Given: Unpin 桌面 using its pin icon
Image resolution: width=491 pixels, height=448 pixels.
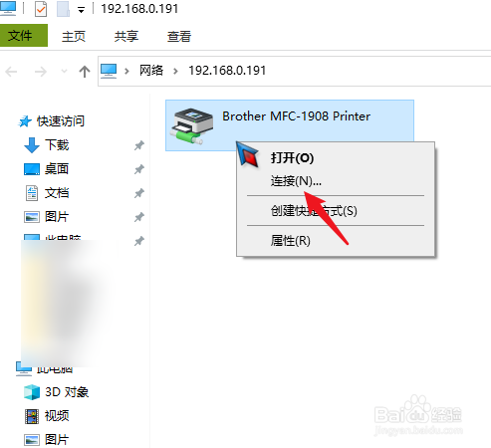Looking at the screenshot, I should point(139,169).
